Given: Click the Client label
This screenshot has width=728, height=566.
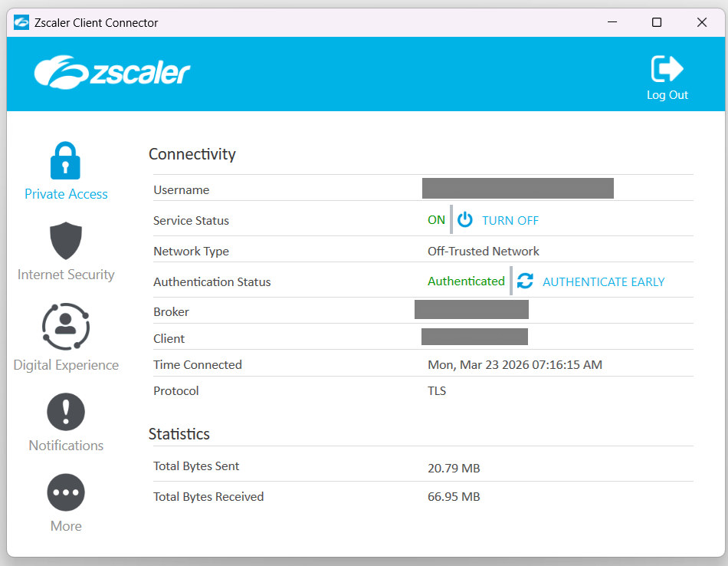Looking at the screenshot, I should 169,339.
